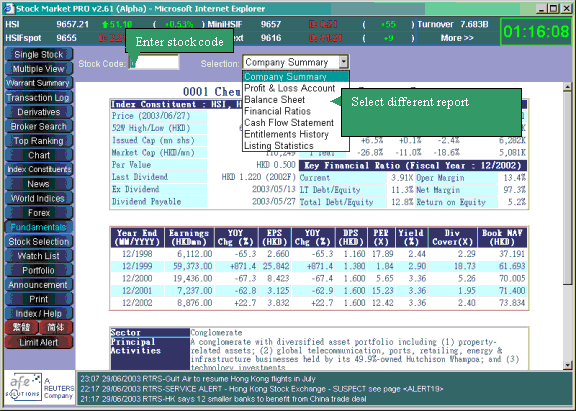Click the afe Solutions logo
The height and width of the screenshot is (411, 576).
39,387
